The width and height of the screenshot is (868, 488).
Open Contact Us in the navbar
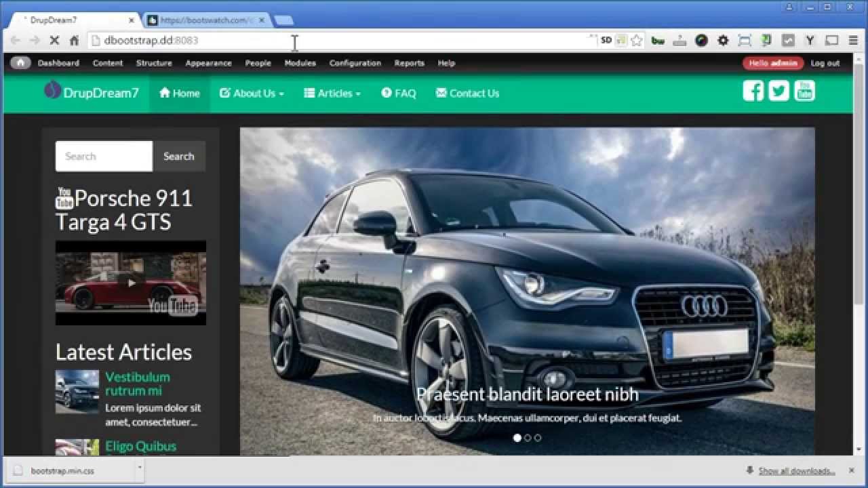click(x=467, y=94)
